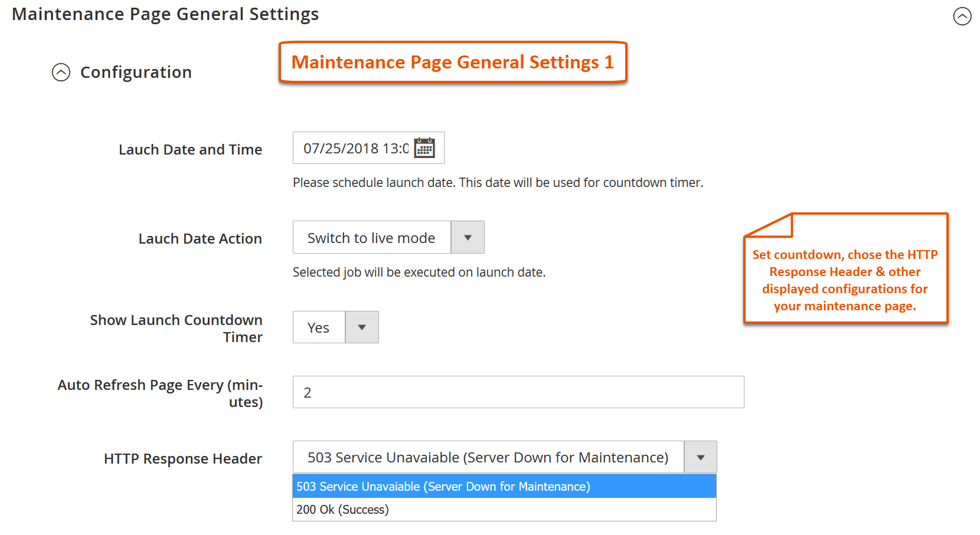This screenshot has width=980, height=535.
Task: Click the Maintenance Page General Settings 1 callout
Action: click(x=452, y=62)
